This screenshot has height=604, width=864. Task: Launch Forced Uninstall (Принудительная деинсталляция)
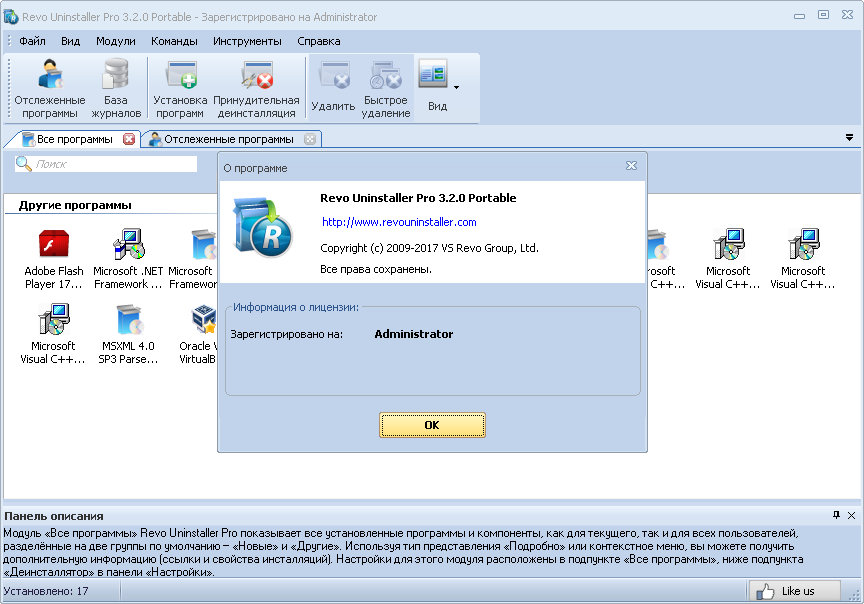tap(256, 88)
